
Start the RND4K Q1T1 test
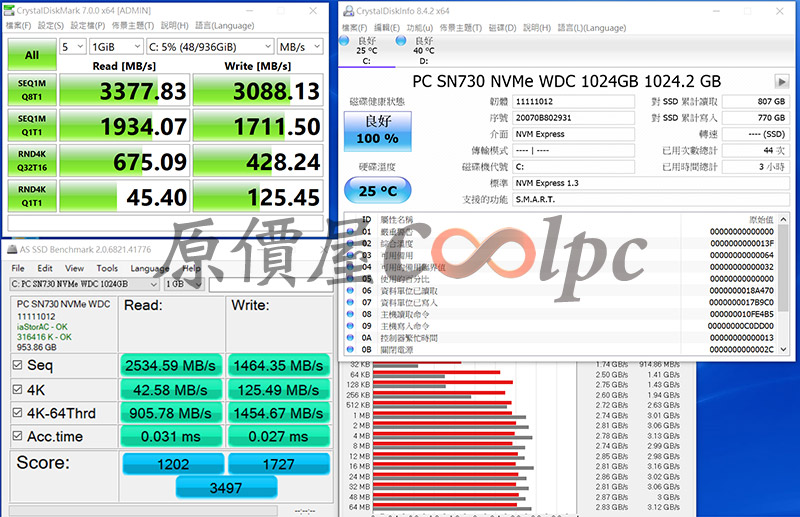(x=32, y=196)
